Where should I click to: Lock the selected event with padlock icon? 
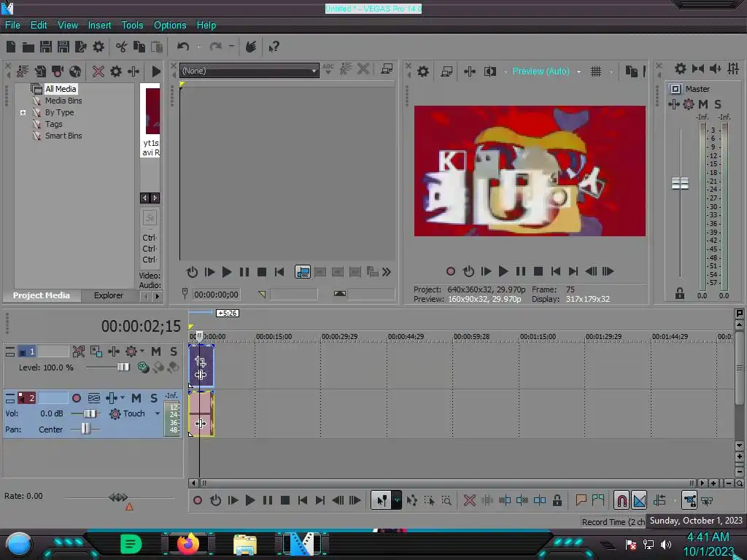557,500
